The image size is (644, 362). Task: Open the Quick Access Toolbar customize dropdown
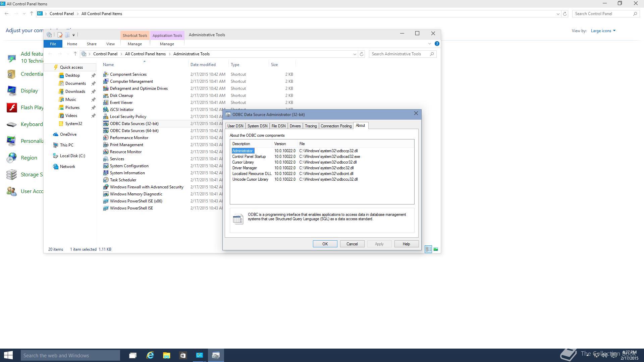pyautogui.click(x=73, y=35)
